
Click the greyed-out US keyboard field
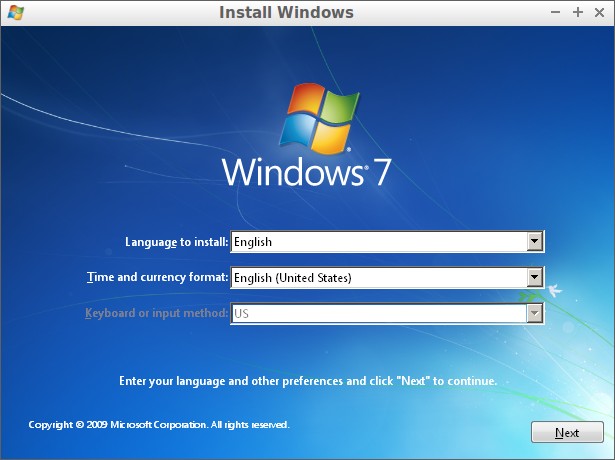[378, 313]
